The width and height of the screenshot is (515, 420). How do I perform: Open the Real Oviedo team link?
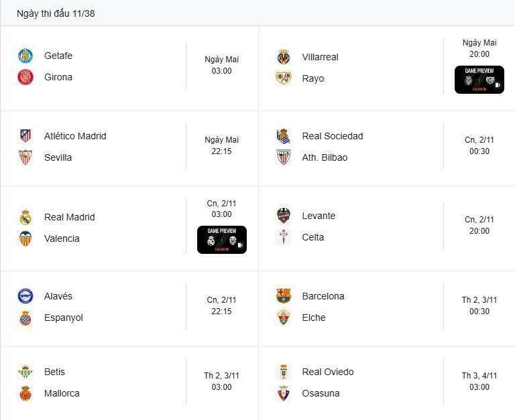coord(328,372)
